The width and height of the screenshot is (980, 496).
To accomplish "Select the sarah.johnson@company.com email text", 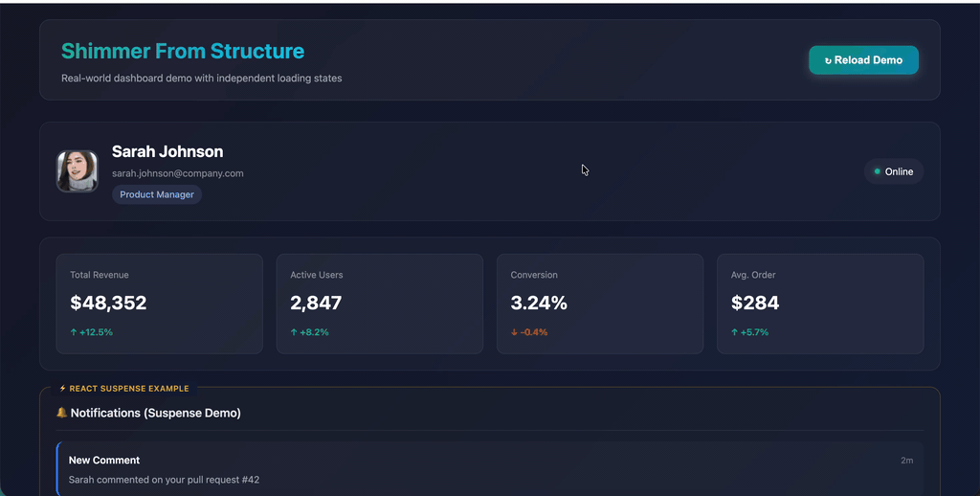I will pos(177,173).
